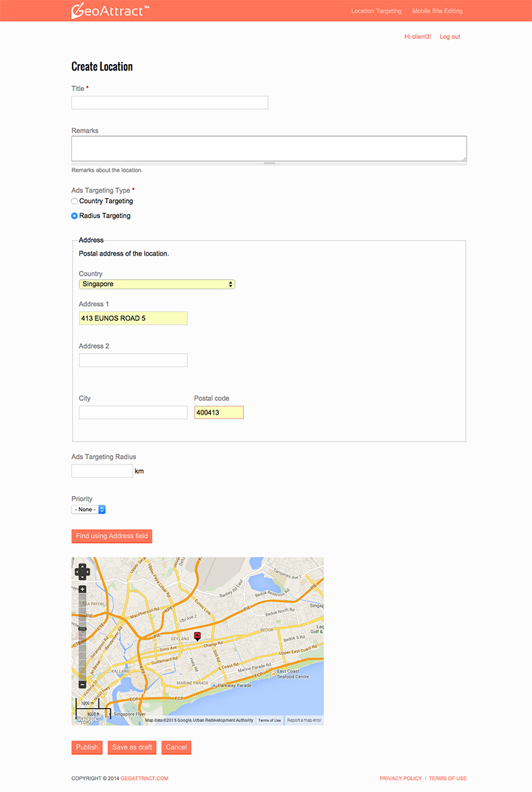
Task: Focus the Title input field
Action: tap(170, 102)
